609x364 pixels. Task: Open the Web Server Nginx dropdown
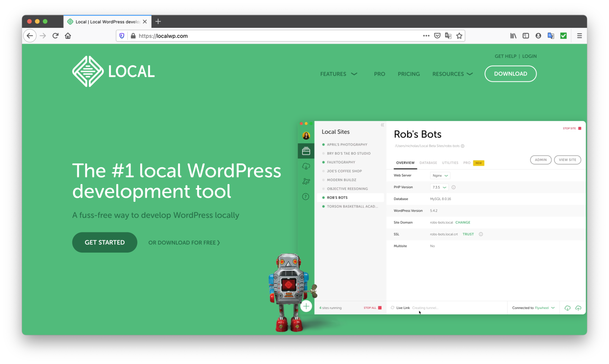440,176
